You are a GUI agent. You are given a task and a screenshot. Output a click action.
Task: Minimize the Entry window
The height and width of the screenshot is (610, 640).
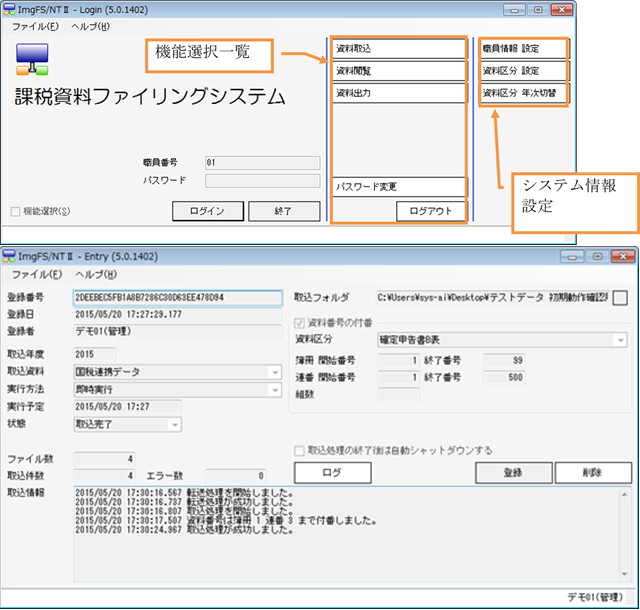[x=572, y=257]
